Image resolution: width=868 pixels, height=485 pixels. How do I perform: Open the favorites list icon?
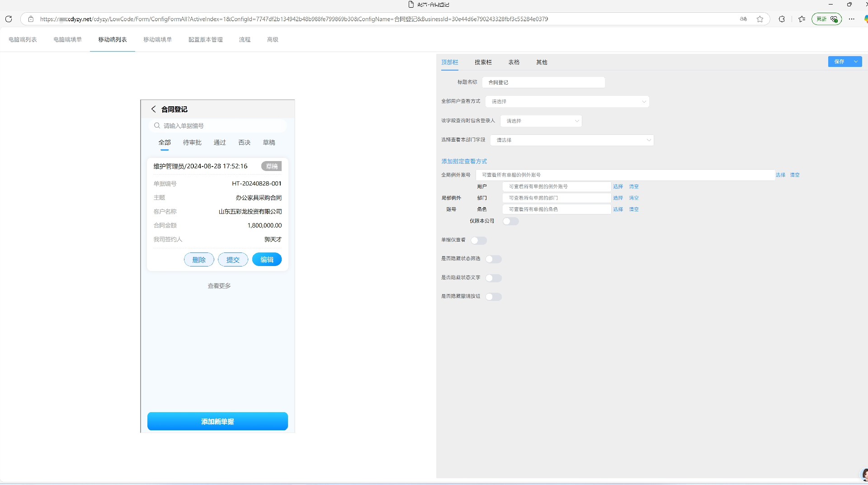(x=802, y=19)
